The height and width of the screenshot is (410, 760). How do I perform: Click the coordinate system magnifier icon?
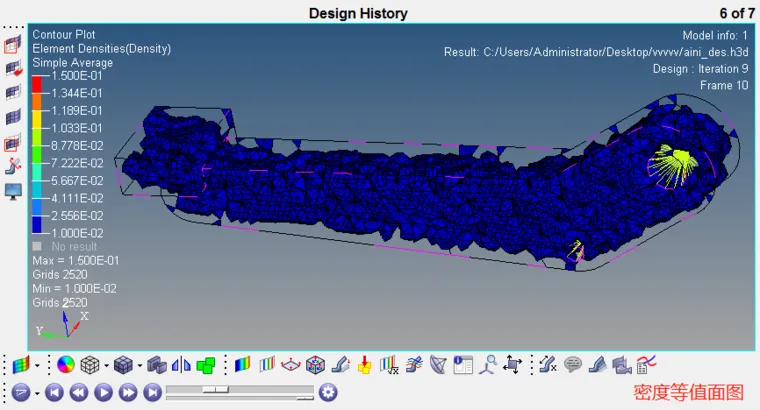pos(488,364)
